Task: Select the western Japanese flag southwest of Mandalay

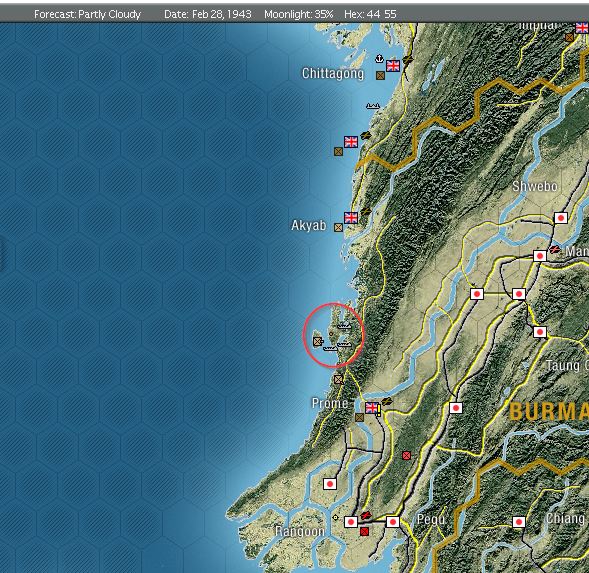Action: coord(477,293)
